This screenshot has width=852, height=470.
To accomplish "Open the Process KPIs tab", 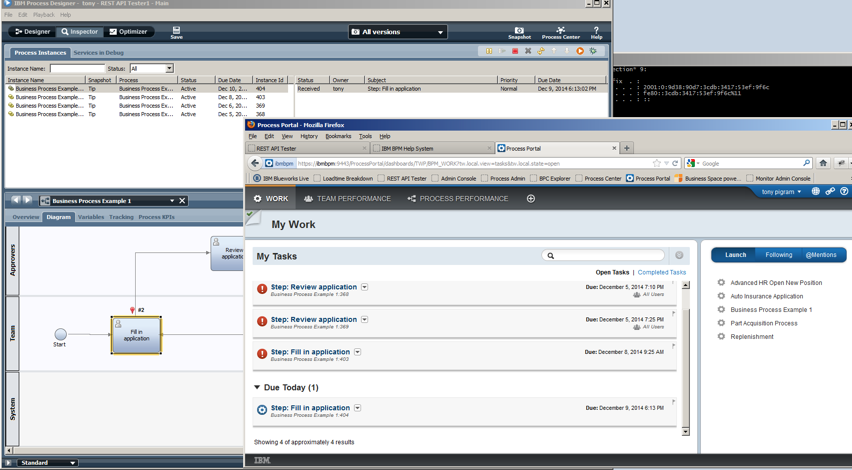I will [156, 217].
